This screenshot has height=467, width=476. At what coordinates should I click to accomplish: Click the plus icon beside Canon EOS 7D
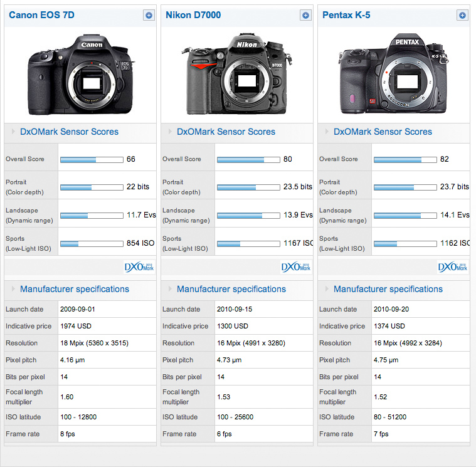pos(149,15)
